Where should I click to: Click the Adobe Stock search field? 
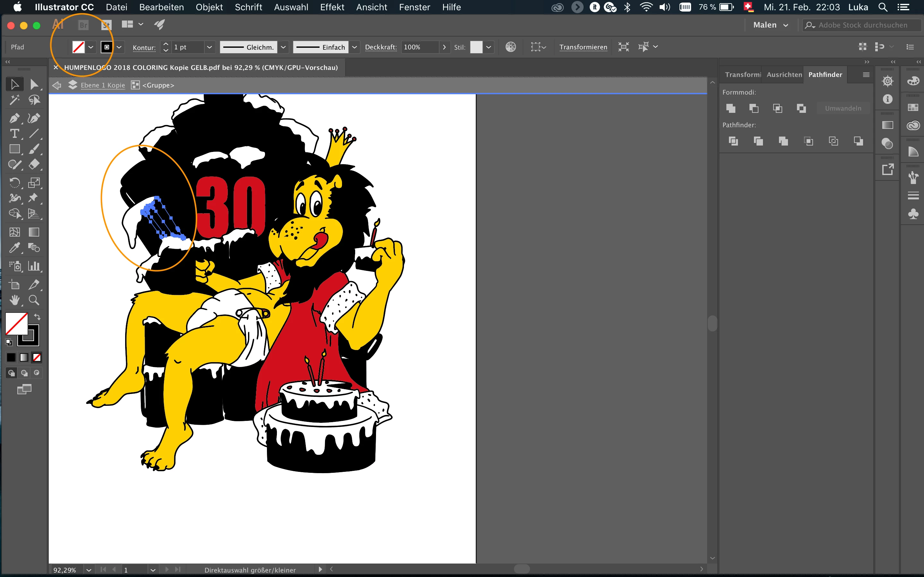point(862,25)
